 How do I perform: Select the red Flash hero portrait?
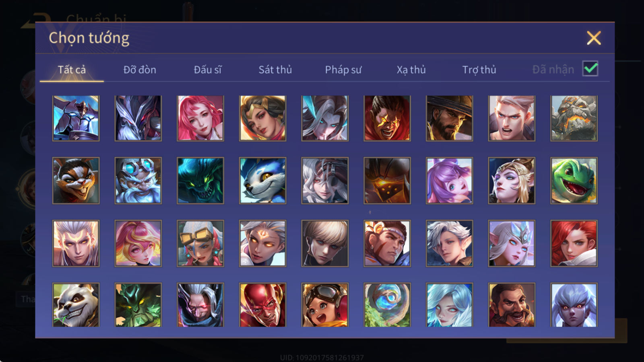pos(262,305)
